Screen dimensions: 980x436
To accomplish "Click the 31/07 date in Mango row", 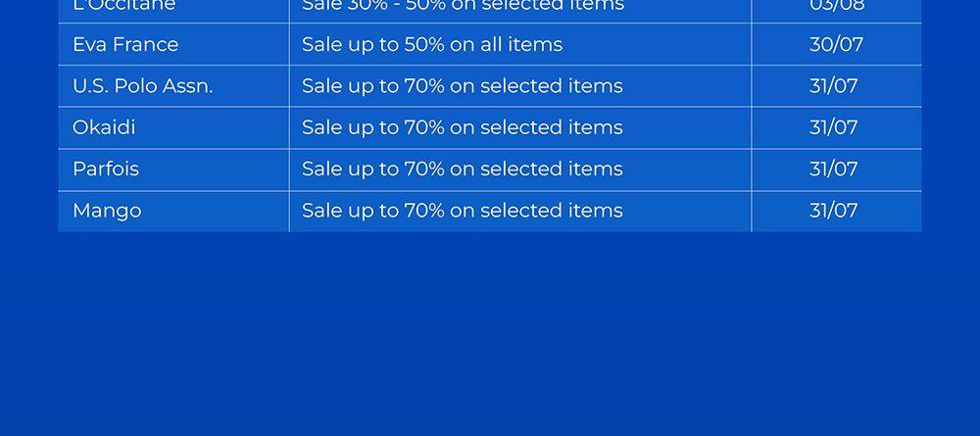I will tap(833, 211).
